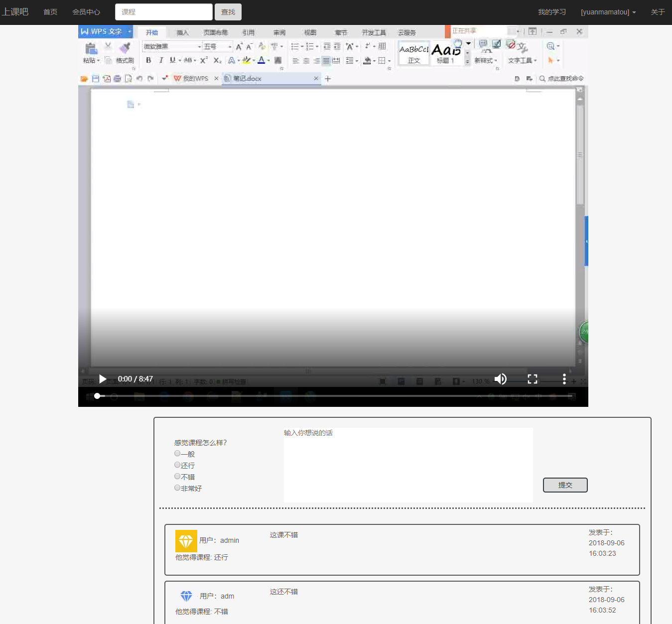Play the course video
This screenshot has width=672, height=624.
coord(102,379)
